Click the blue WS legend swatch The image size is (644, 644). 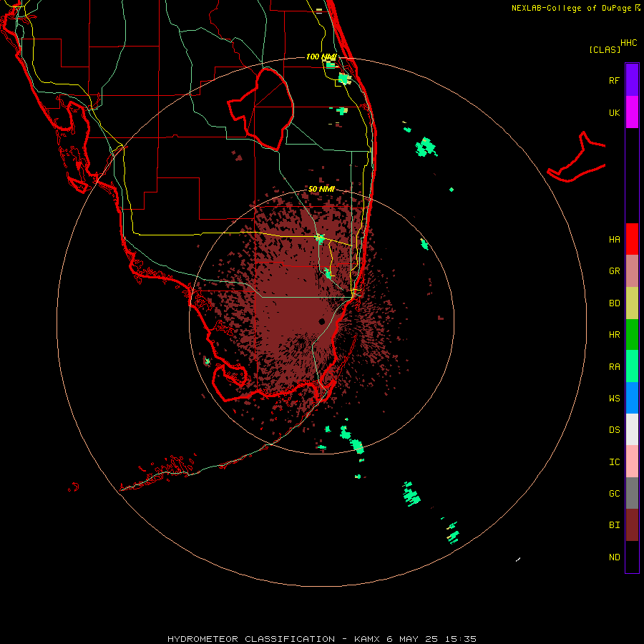tap(632, 398)
